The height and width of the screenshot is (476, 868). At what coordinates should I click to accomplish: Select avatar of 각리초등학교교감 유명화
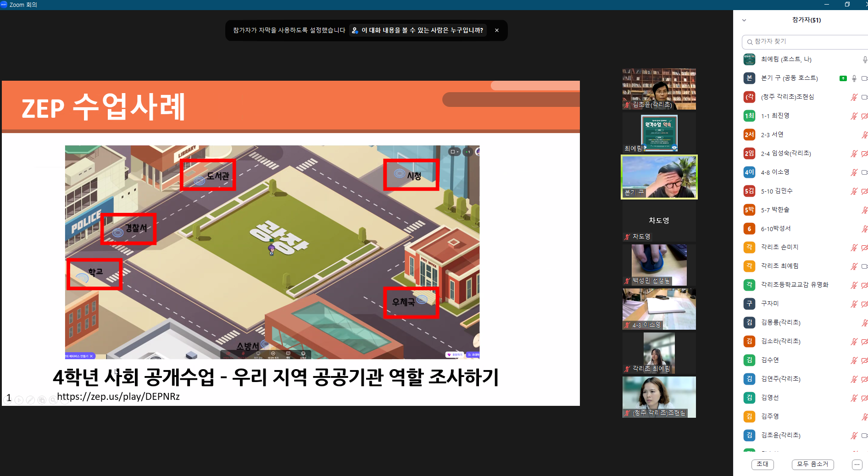click(x=749, y=285)
